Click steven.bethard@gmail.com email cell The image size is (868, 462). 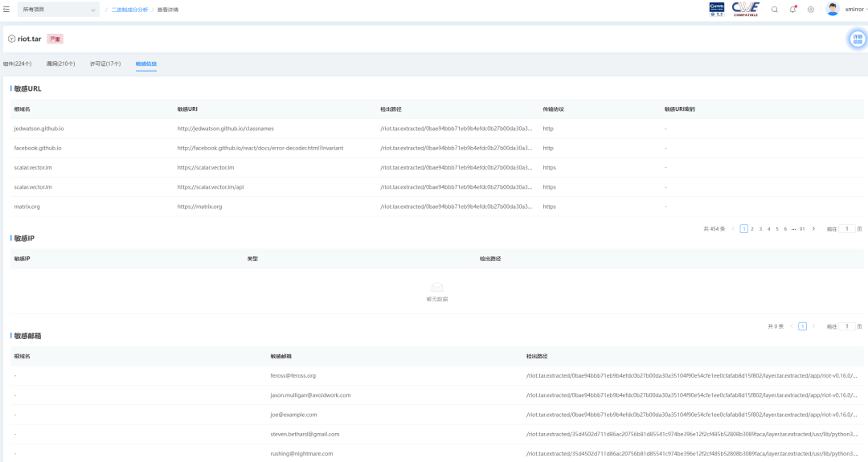coord(305,435)
